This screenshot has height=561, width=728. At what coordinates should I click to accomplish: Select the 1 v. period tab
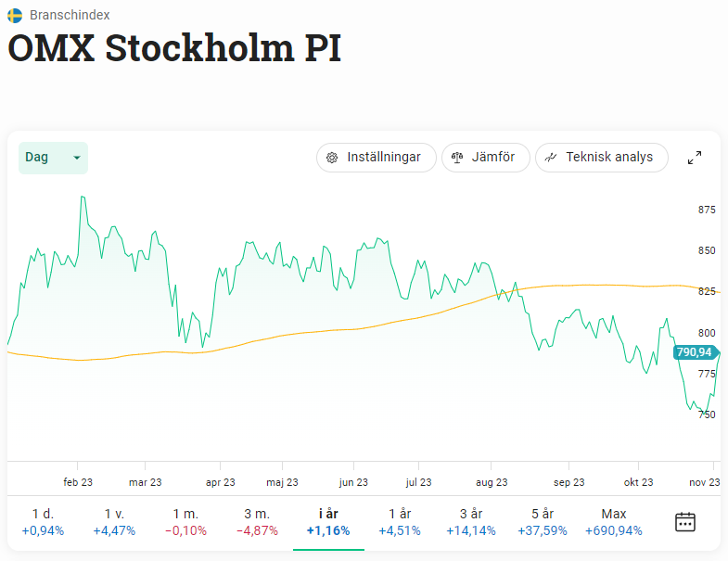(114, 522)
